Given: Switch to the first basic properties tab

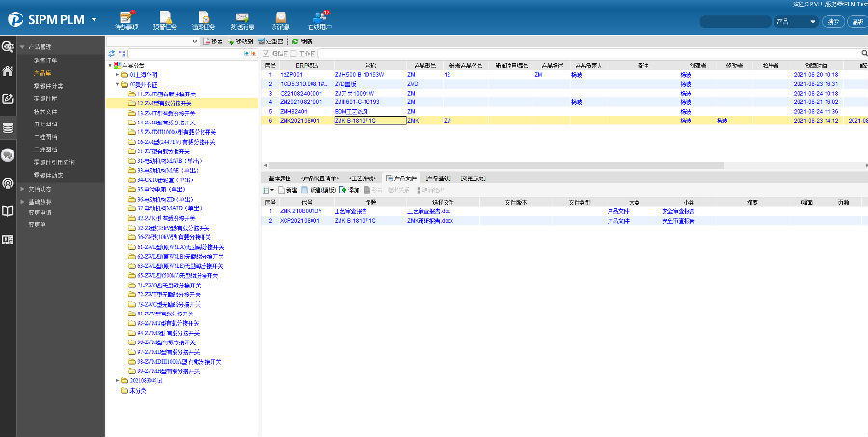Looking at the screenshot, I should [279, 178].
